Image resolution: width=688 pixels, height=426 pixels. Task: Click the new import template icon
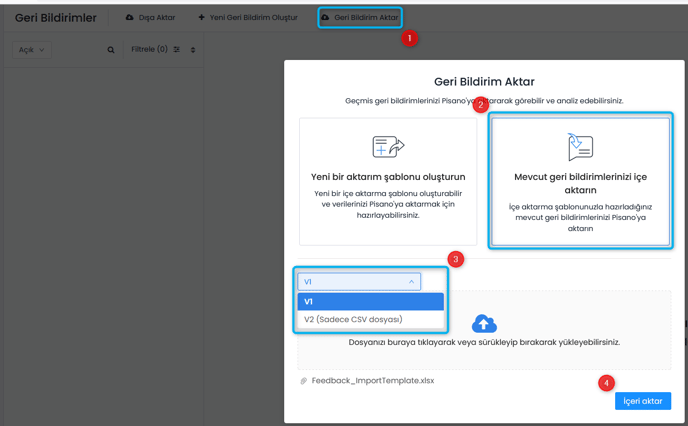[387, 147]
